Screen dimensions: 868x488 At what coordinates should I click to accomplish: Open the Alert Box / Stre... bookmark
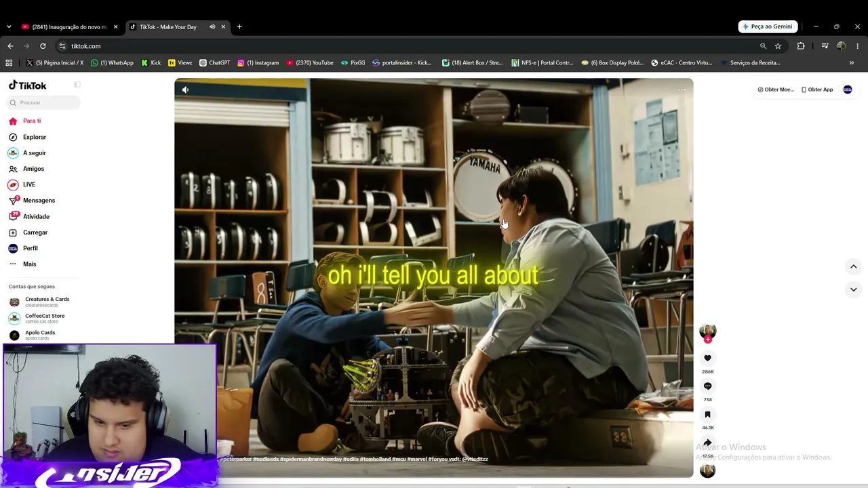point(473,63)
